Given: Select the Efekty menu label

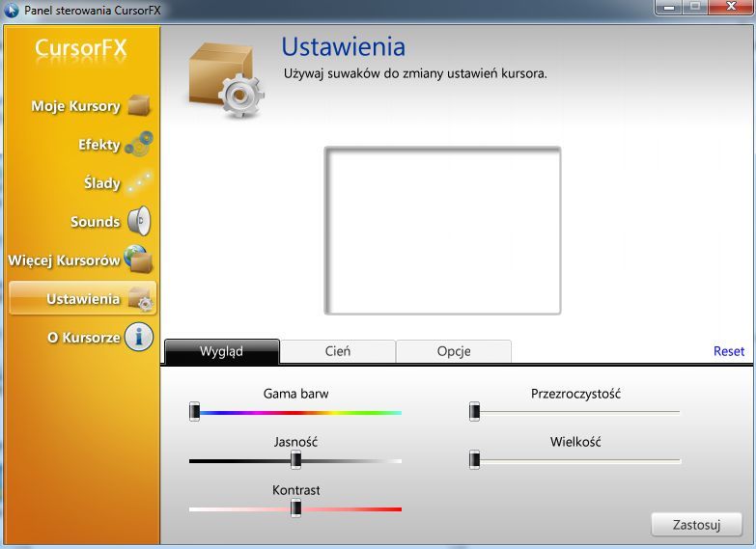Looking at the screenshot, I should click(99, 145).
